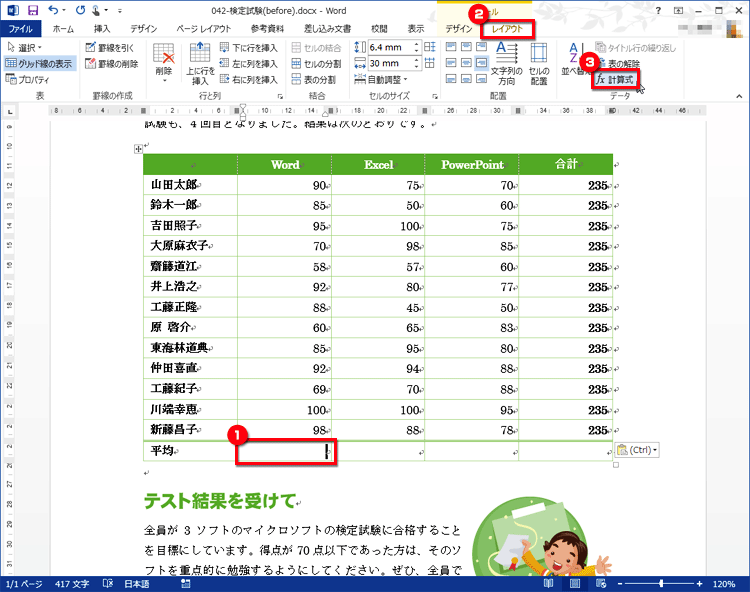This screenshot has height=592, width=750.
Task: Choose the align top-left cell icon
Action: pyautogui.click(x=451, y=46)
